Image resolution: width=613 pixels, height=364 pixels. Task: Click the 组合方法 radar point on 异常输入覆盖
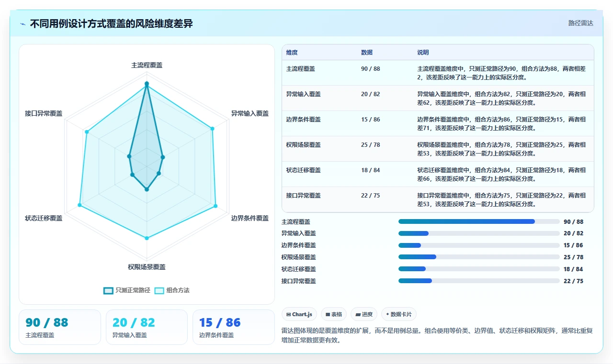pyautogui.click(x=212, y=129)
